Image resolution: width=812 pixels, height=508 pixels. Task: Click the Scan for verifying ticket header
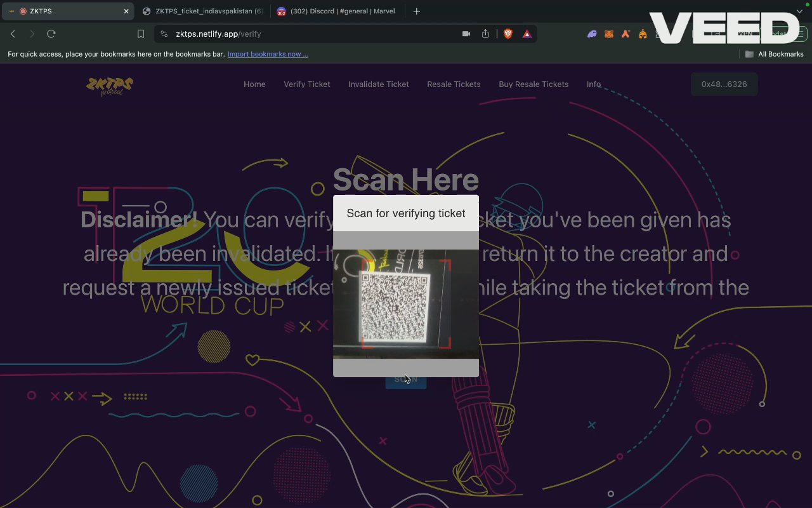coord(406,213)
